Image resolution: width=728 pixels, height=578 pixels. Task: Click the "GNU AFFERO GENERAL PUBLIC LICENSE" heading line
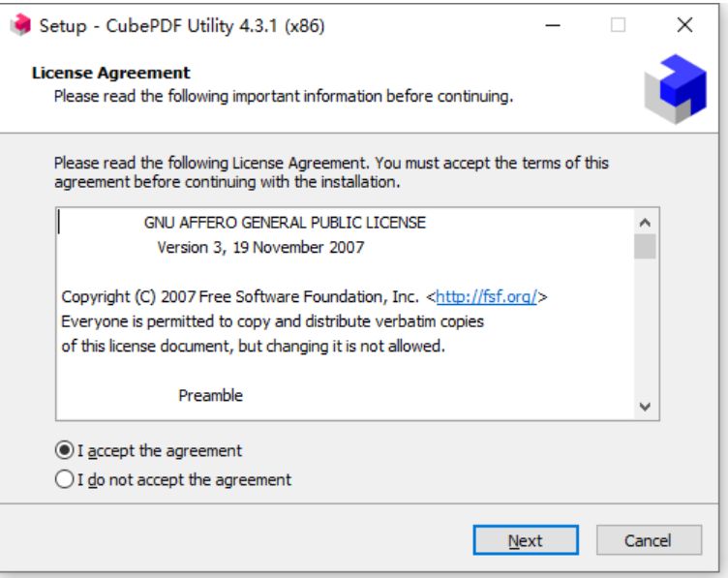coord(285,223)
